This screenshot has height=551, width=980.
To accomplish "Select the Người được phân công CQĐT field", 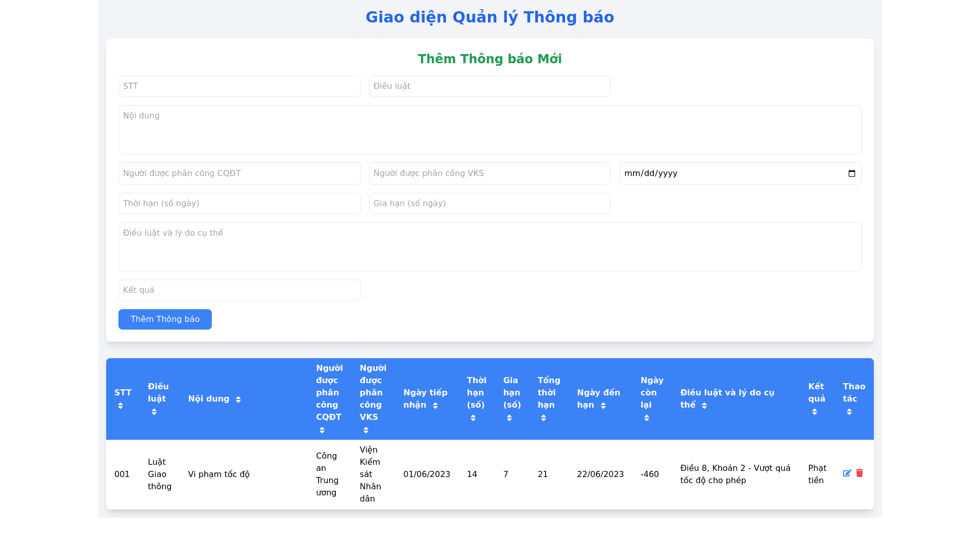I will 239,173.
